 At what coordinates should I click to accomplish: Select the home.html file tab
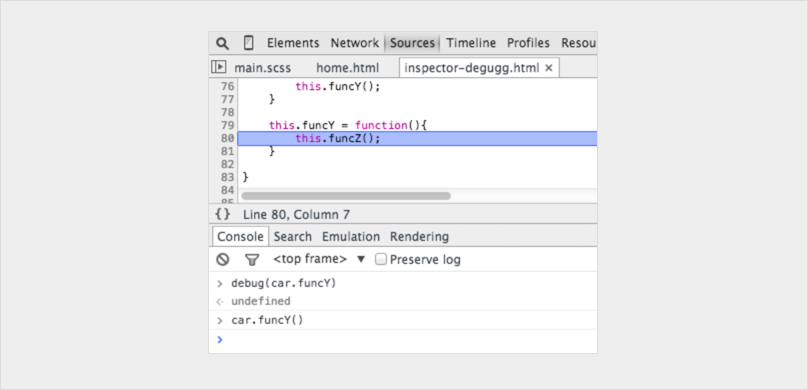(347, 68)
